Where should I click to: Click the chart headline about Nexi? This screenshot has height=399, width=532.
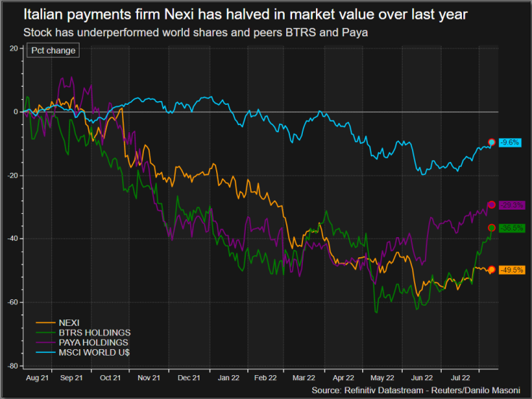(x=245, y=14)
